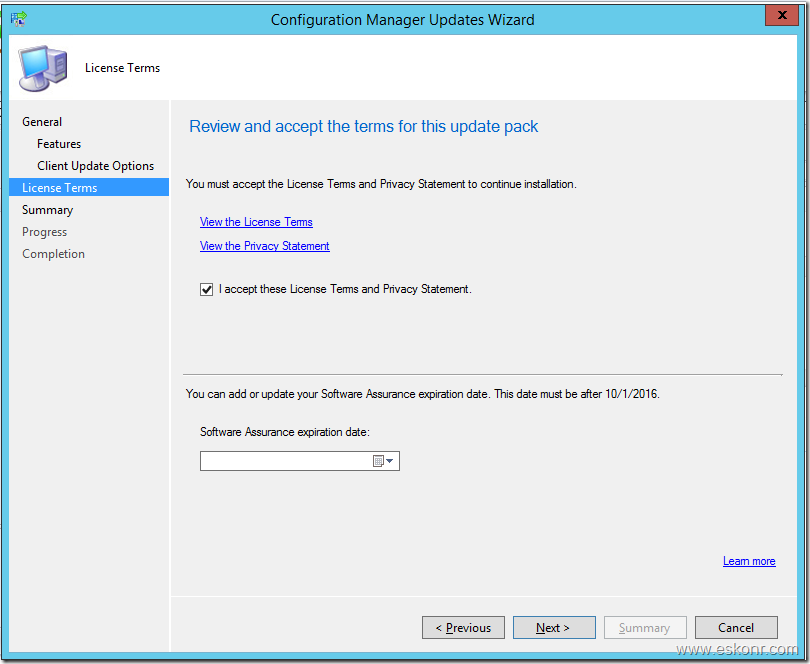810x664 pixels.
Task: Select the Client Update Options step
Action: pyautogui.click(x=96, y=166)
